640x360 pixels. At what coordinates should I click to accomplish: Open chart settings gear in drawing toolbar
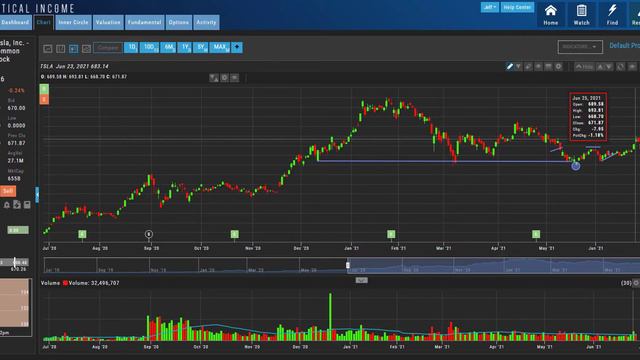558,67
